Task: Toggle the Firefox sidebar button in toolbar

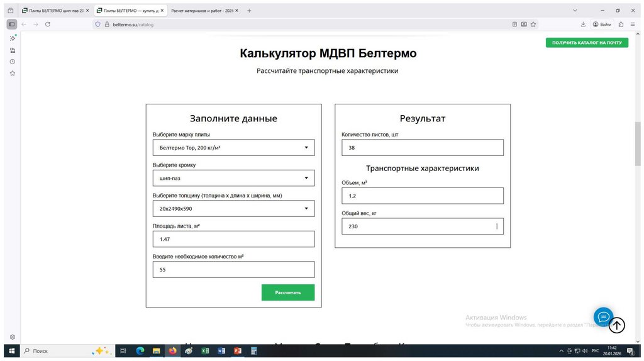Action: point(12,25)
